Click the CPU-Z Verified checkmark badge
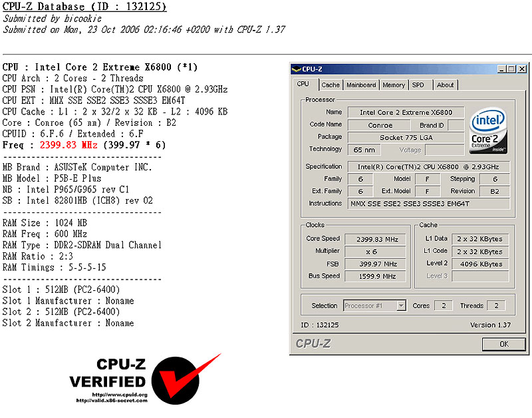Image resolution: width=532 pixels, height=418 pixels. [x=186, y=379]
